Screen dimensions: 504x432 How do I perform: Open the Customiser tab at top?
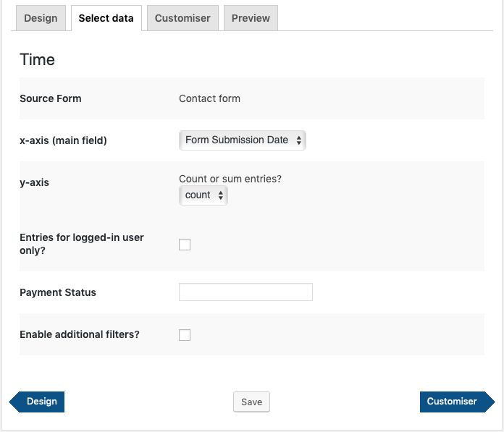click(182, 18)
